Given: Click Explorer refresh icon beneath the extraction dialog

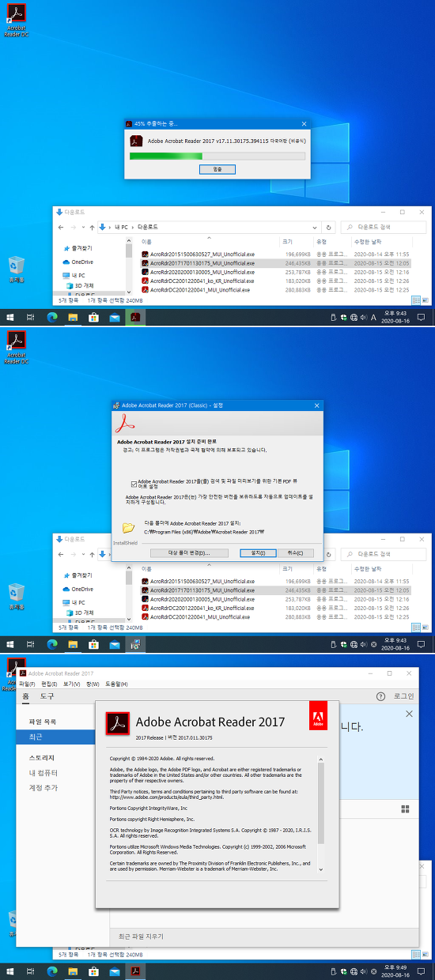Looking at the screenshot, I should (329, 227).
